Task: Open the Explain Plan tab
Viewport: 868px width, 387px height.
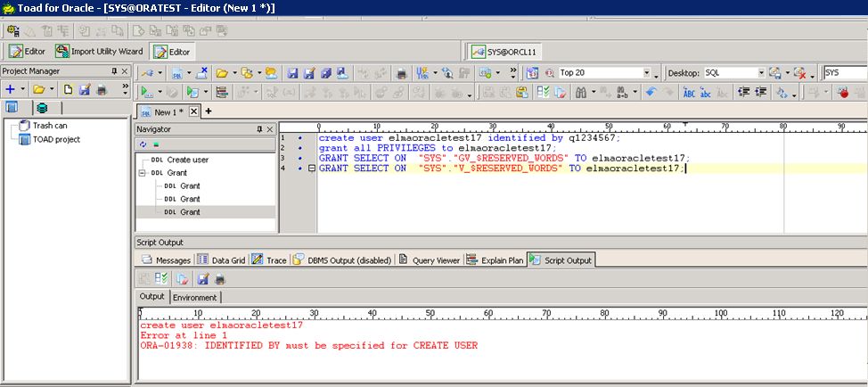Action: click(495, 260)
